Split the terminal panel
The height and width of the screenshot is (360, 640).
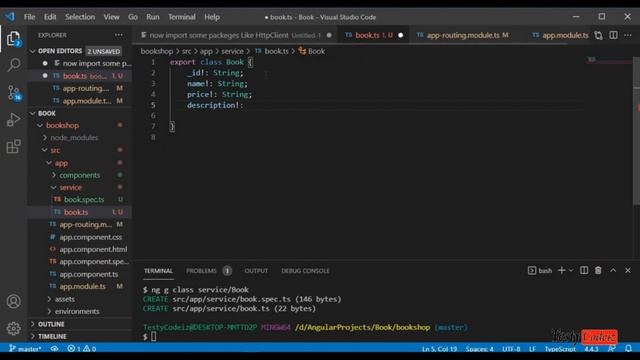click(x=584, y=270)
